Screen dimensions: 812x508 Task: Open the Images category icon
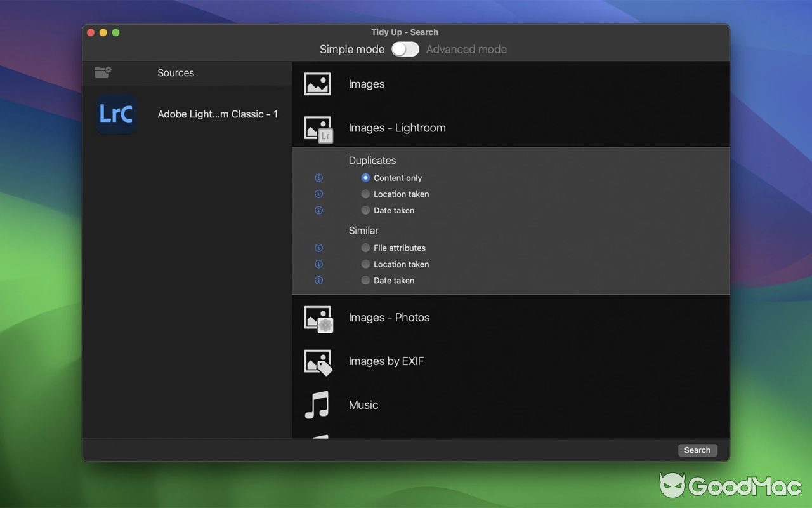point(317,83)
